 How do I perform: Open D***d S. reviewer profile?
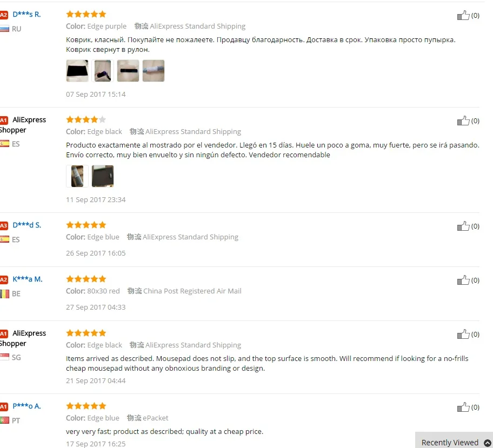point(26,225)
